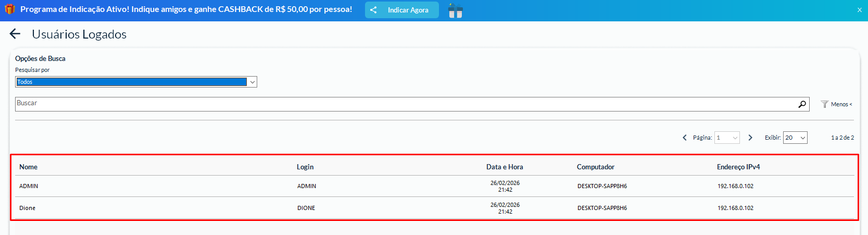Sort by Data e Hora column header

pos(505,167)
